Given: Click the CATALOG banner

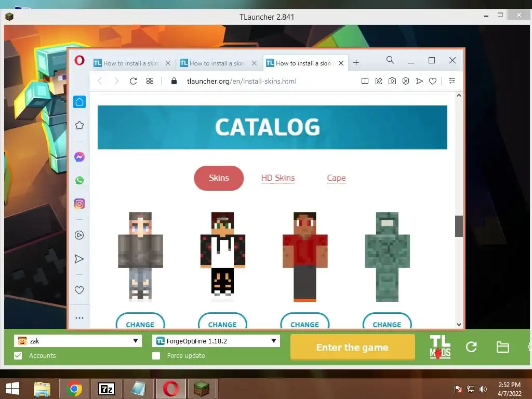Looking at the screenshot, I should point(272,127).
